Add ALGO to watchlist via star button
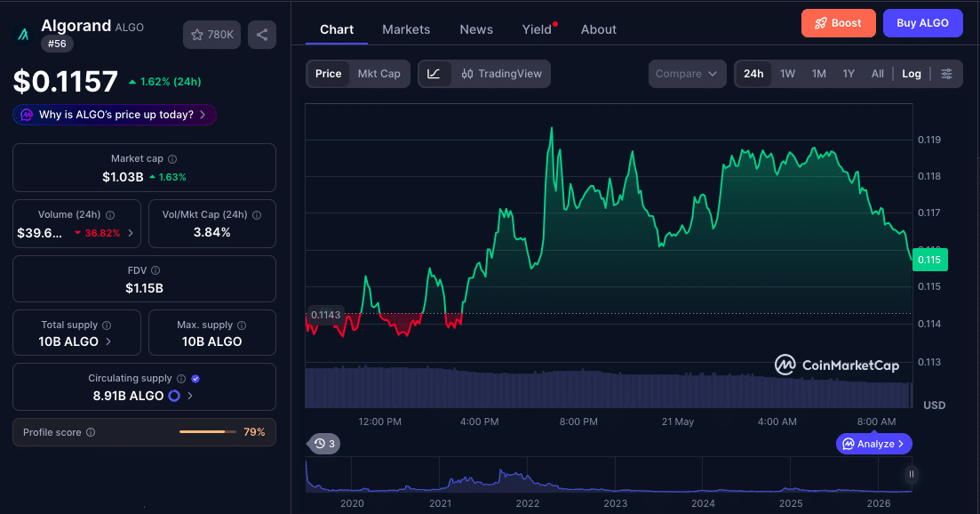980x514 pixels. click(211, 35)
